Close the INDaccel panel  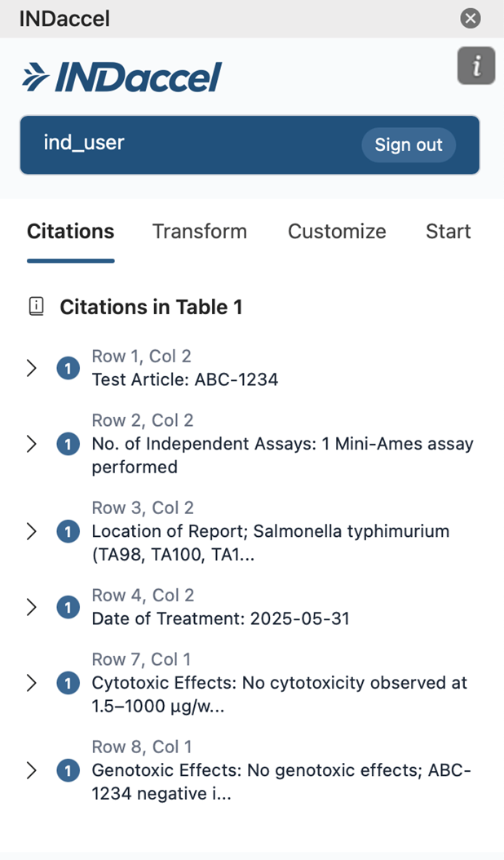471,18
